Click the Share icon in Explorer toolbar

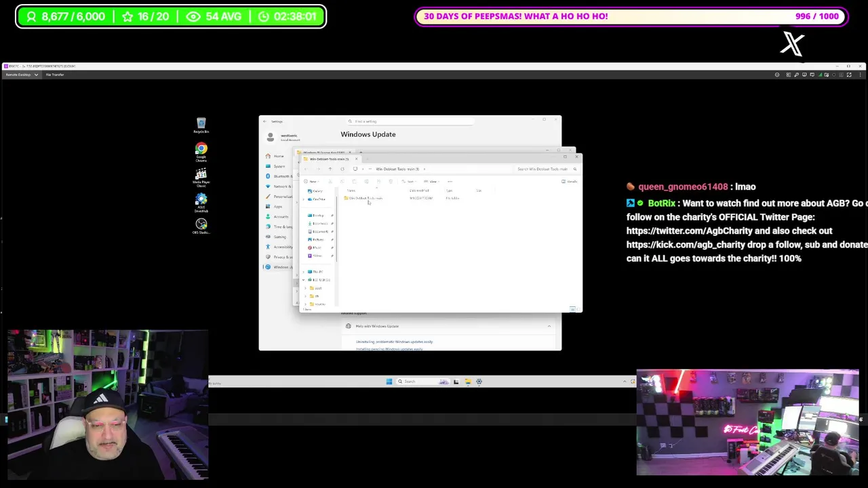[x=378, y=182]
